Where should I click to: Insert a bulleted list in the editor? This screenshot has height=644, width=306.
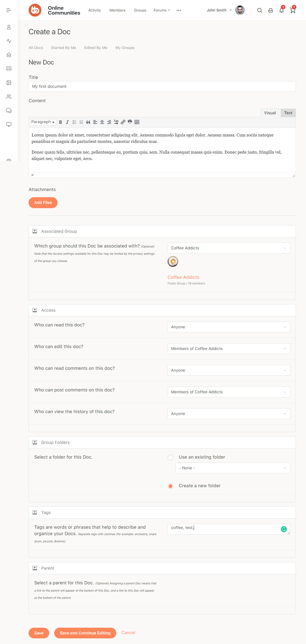point(74,122)
